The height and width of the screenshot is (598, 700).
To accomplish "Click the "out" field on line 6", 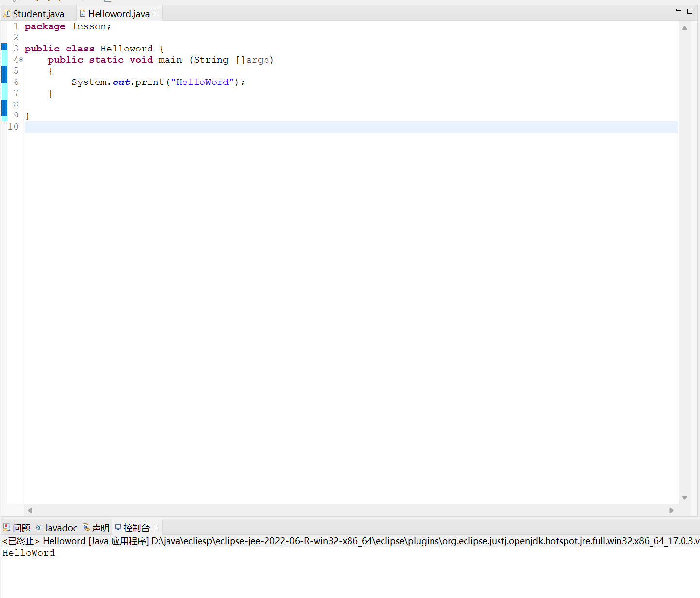I will [121, 82].
